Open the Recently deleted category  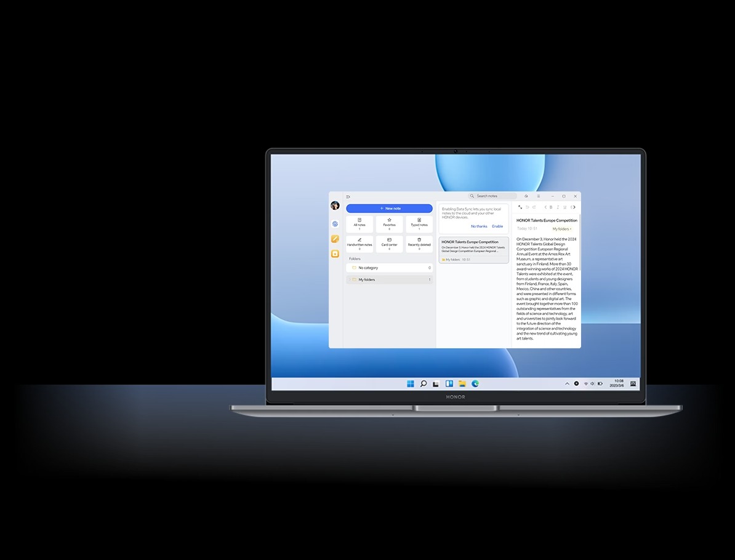click(419, 244)
